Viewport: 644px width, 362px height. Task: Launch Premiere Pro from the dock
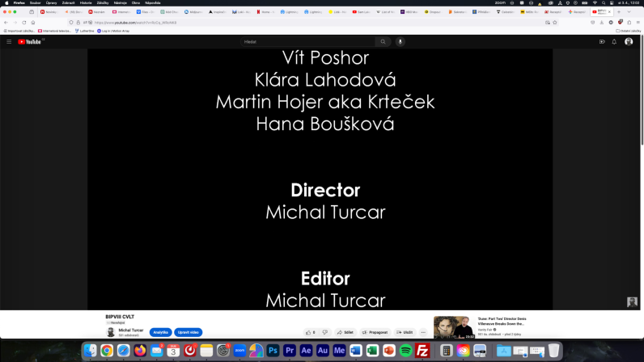[x=290, y=351]
